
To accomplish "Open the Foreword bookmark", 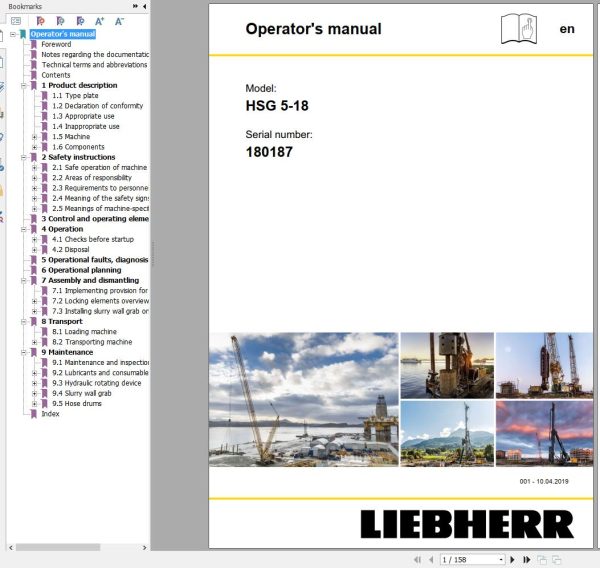I will (56, 44).
